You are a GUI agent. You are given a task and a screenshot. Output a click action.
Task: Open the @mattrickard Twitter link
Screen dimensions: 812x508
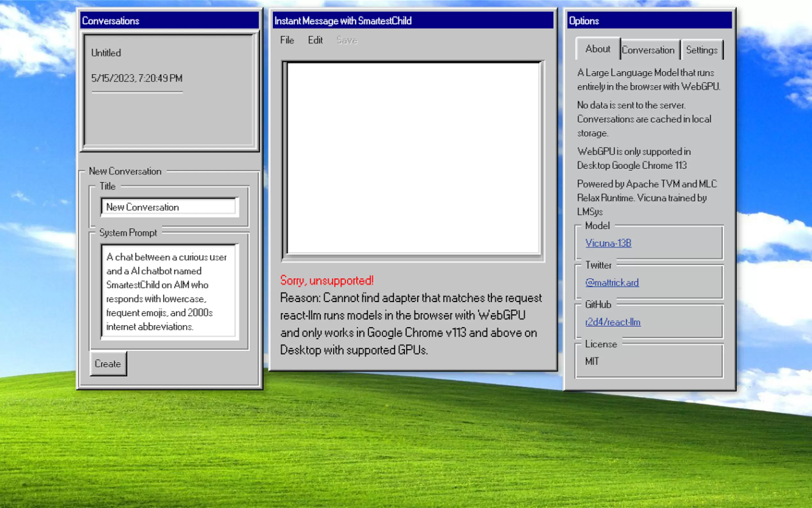[x=612, y=282]
